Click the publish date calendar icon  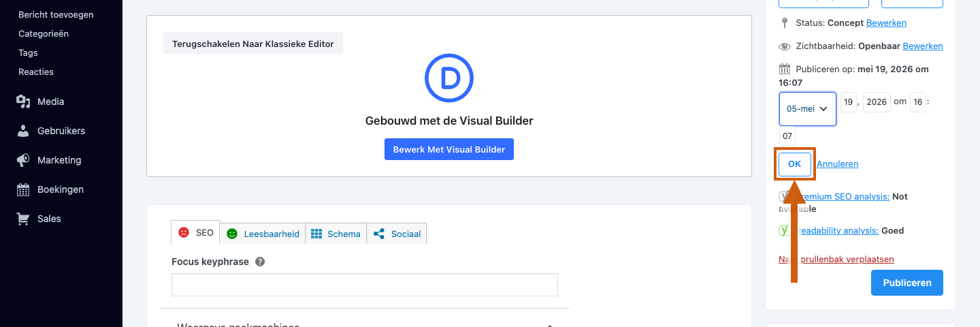click(x=785, y=69)
